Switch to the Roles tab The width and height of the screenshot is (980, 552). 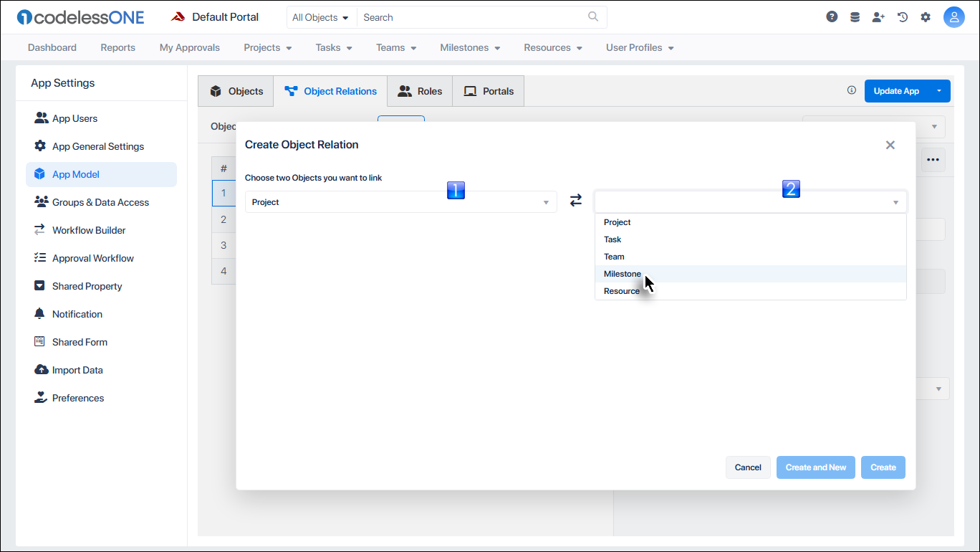pos(420,91)
